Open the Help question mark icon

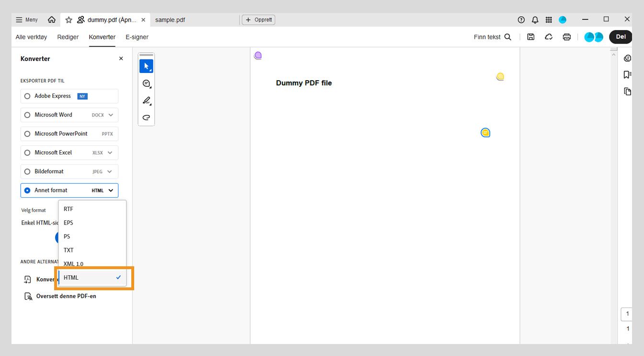tap(521, 20)
